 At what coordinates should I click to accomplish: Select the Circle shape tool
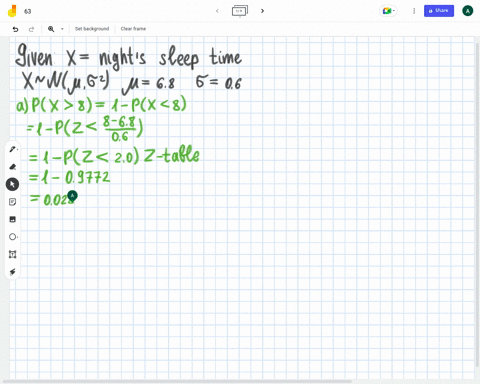(x=13, y=237)
